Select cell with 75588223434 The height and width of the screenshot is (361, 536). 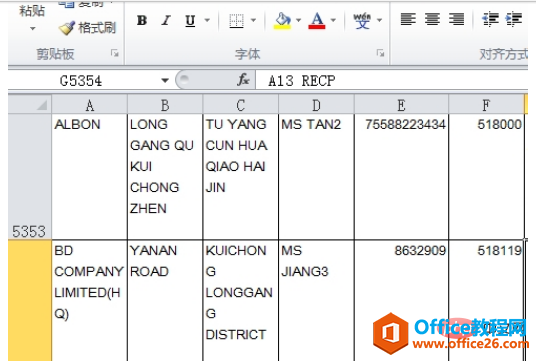(402, 177)
